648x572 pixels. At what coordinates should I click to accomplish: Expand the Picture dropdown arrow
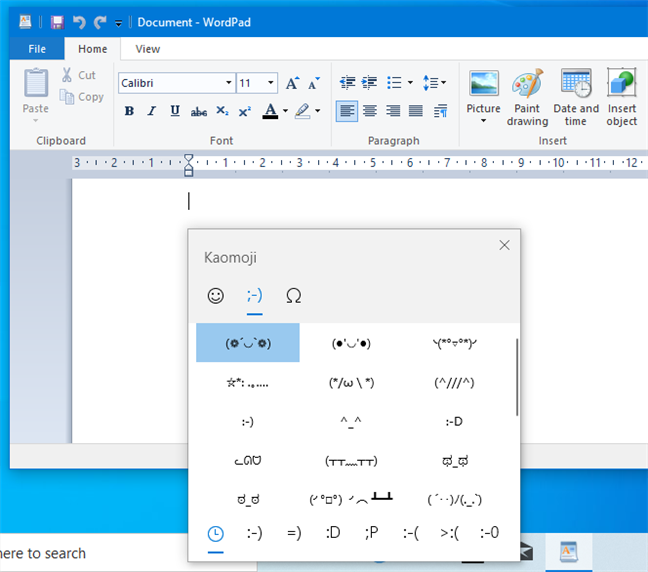[x=483, y=121]
